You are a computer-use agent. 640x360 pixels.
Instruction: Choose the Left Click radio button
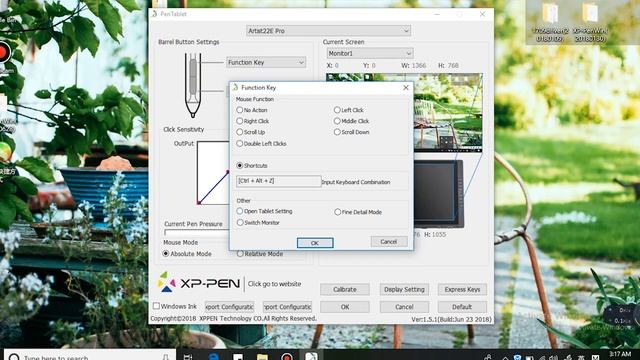click(x=337, y=110)
